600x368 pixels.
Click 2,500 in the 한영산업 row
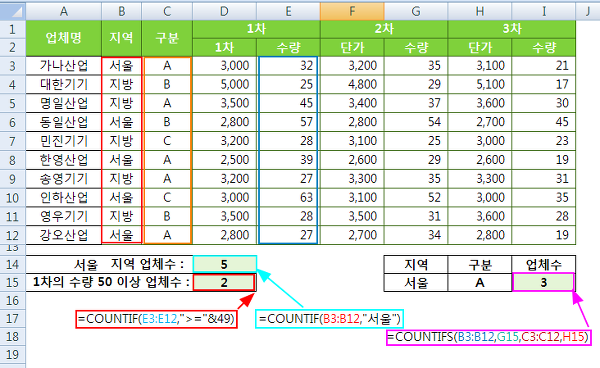(224, 160)
